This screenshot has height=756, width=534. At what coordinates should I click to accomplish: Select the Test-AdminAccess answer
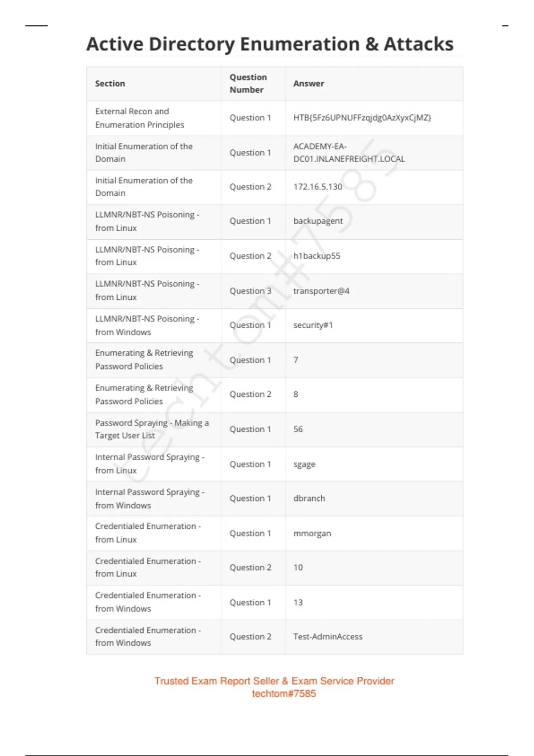pos(328,637)
